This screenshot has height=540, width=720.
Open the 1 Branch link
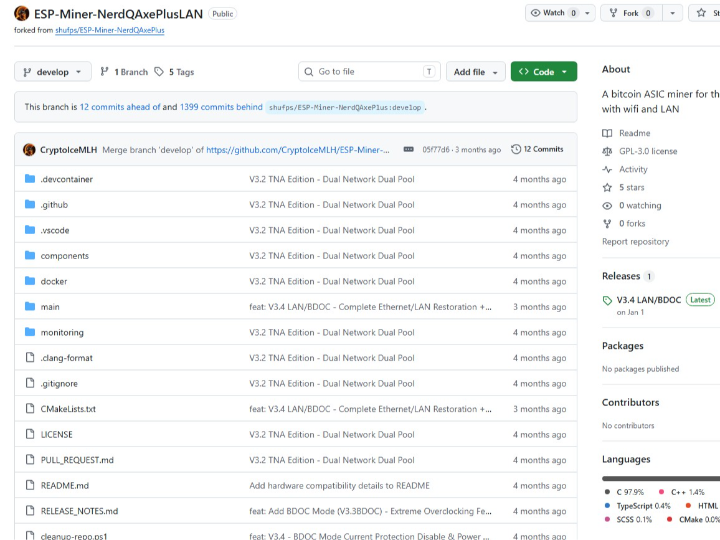(124, 72)
